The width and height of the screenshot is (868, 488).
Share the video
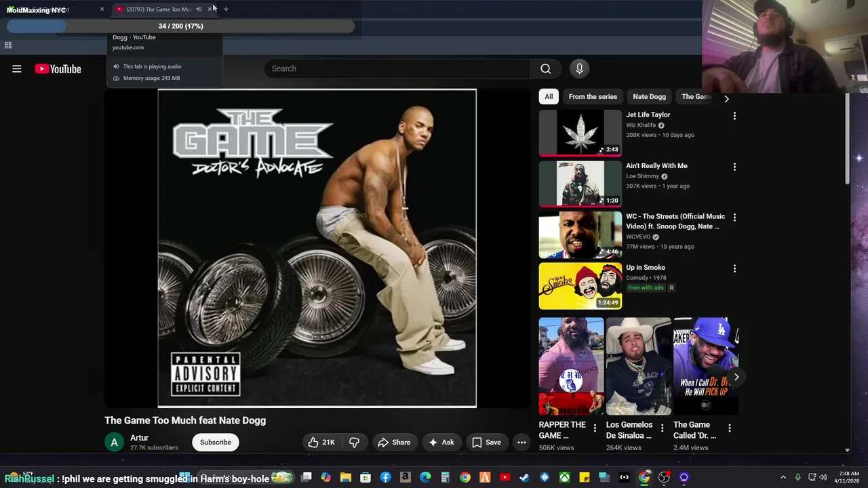394,442
